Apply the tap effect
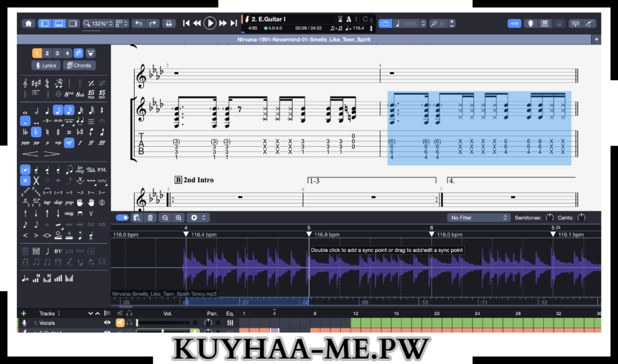618x364 pixels. tap(47, 202)
